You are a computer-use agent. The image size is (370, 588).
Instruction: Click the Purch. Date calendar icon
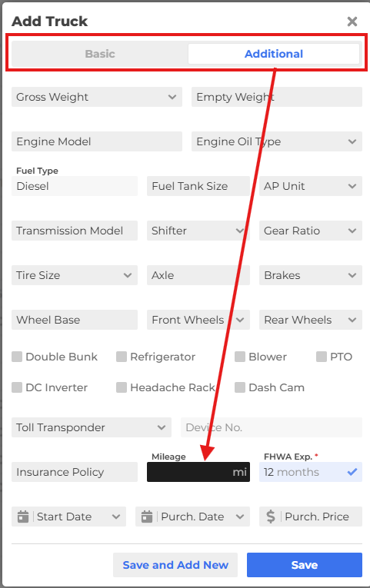(x=147, y=517)
